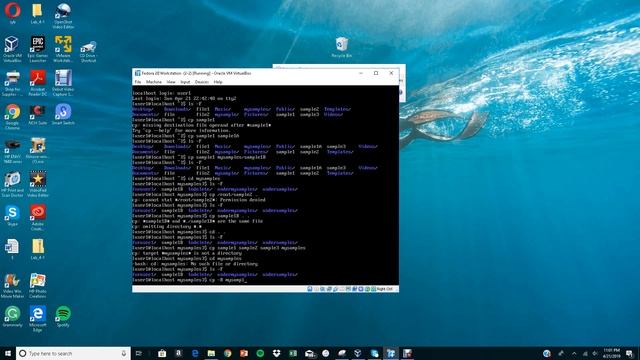The width and height of the screenshot is (640, 360).
Task: Select the HP ENVY printer desktop icon
Action: coord(12,151)
